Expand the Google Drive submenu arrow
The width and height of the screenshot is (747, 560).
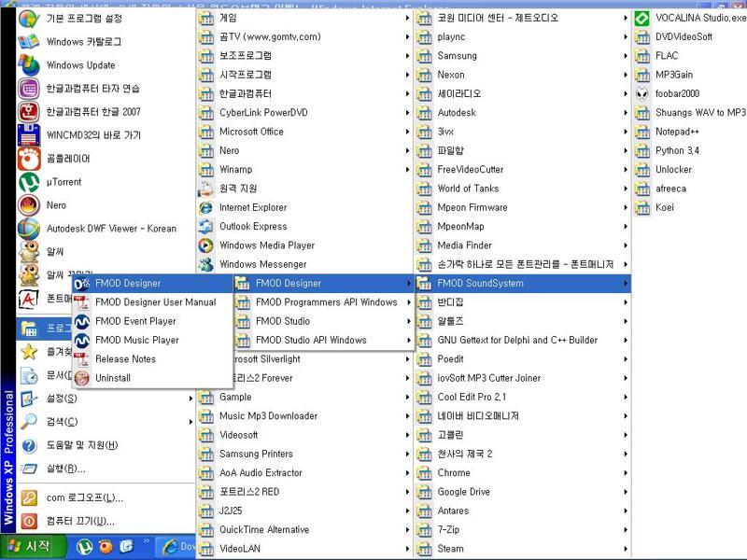tap(626, 492)
